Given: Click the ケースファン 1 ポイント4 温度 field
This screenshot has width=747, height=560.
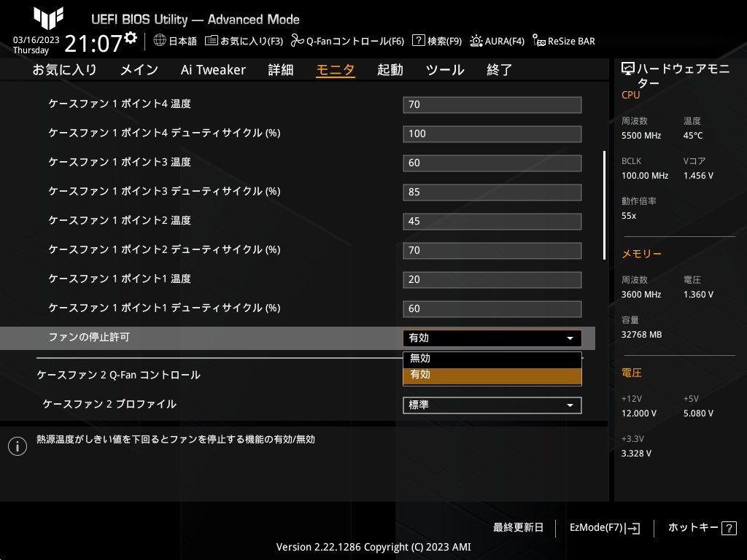Looking at the screenshot, I should 492,105.
